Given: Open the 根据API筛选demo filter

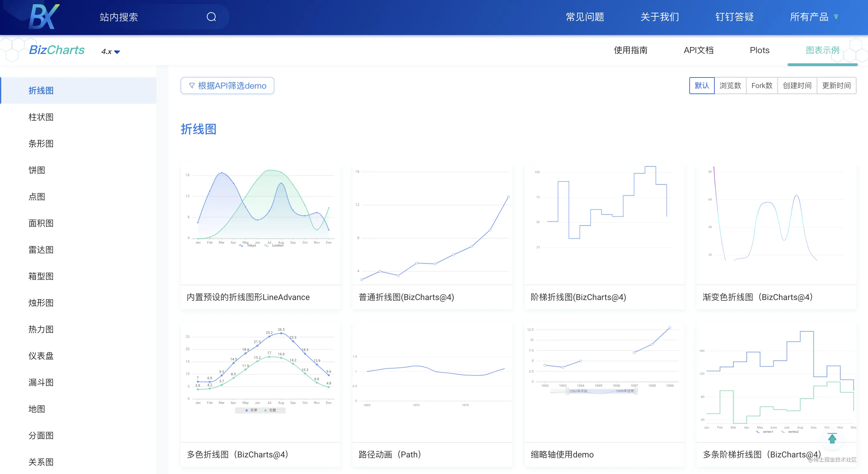Looking at the screenshot, I should pyautogui.click(x=227, y=86).
